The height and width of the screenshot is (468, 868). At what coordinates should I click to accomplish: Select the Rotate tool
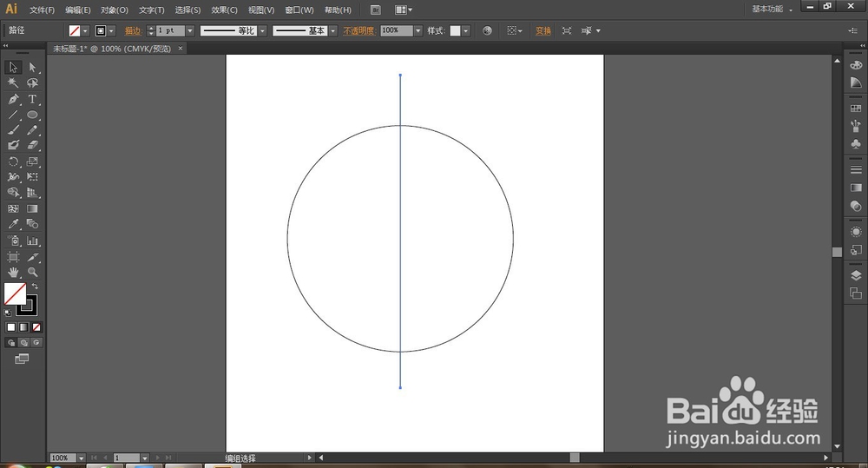[13, 161]
